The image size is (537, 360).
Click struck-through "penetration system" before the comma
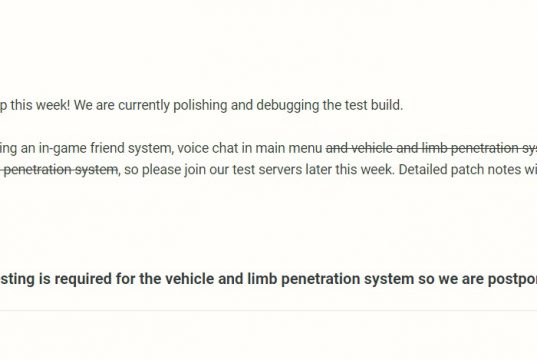tap(61, 170)
